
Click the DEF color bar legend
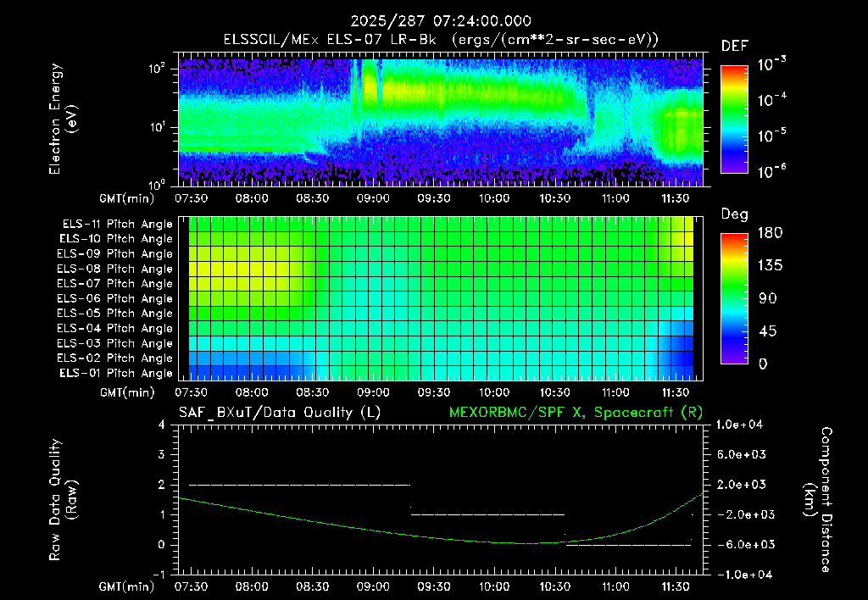click(734, 119)
